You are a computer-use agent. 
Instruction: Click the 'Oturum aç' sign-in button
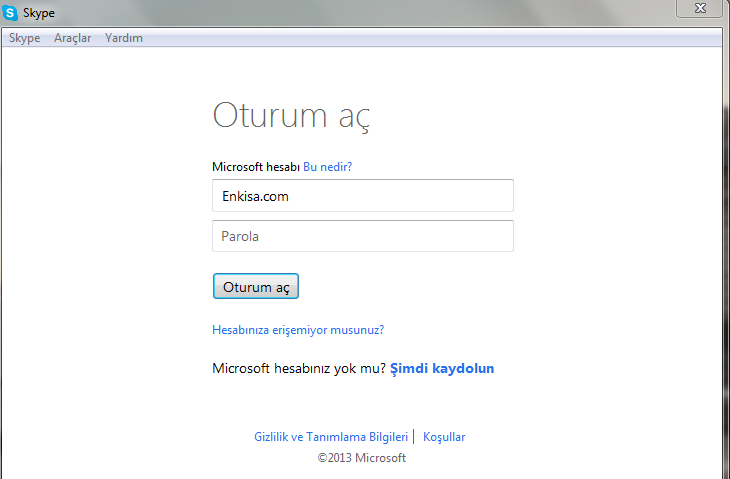256,286
